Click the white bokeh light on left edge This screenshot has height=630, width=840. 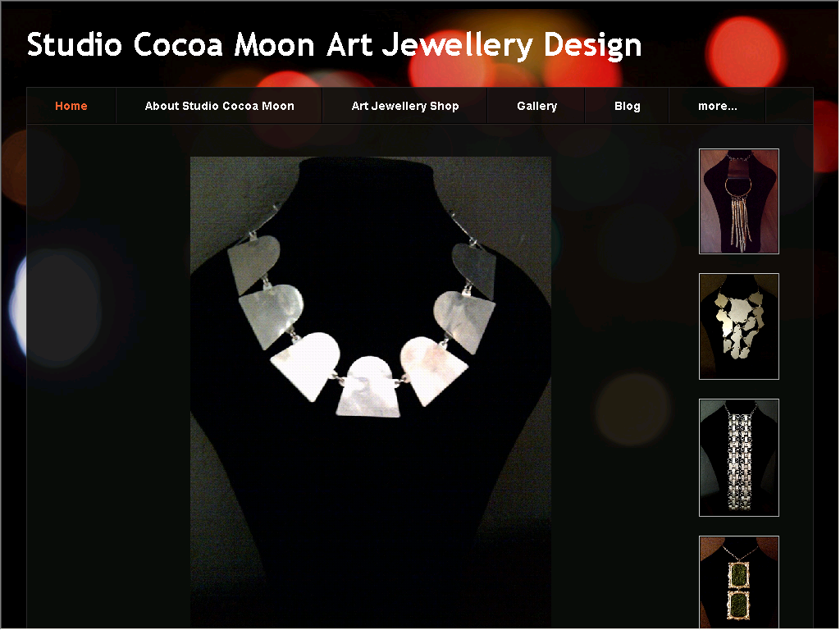point(20,305)
